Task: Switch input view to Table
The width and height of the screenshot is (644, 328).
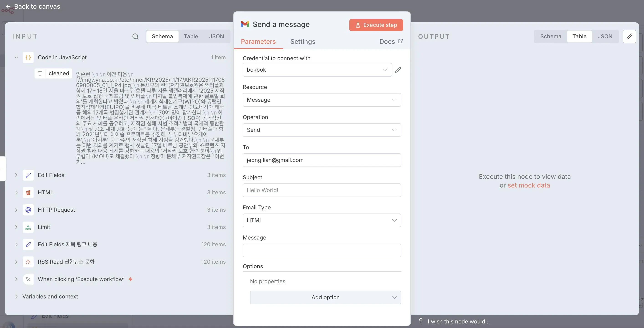Action: [x=191, y=36]
